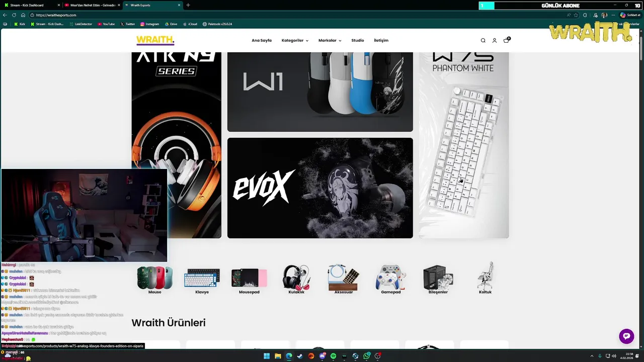Viewport: 644px width, 362px height.
Task: Open the evoX banner
Action: click(320, 188)
